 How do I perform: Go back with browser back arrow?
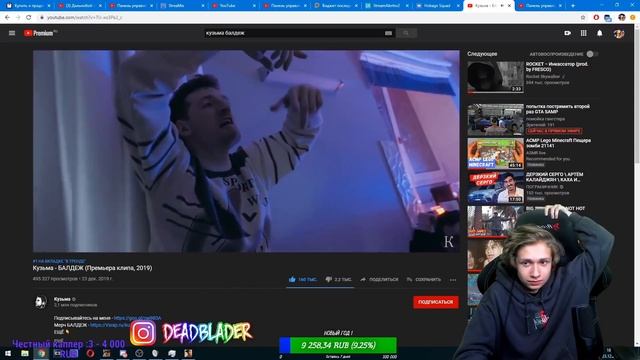click(7, 18)
